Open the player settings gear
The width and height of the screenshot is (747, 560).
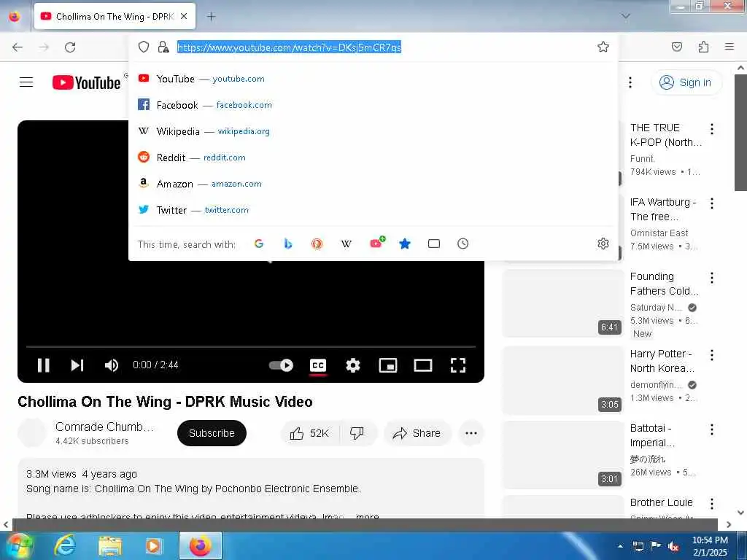coord(352,365)
